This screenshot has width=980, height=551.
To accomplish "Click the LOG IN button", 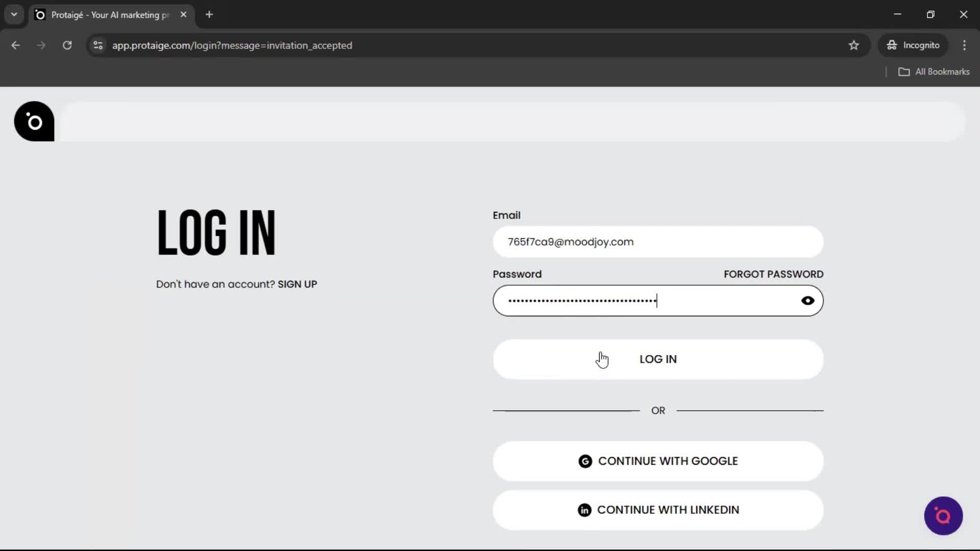I will pyautogui.click(x=657, y=359).
